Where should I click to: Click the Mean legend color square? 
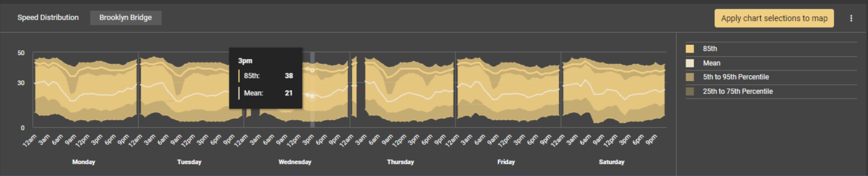pos(690,63)
